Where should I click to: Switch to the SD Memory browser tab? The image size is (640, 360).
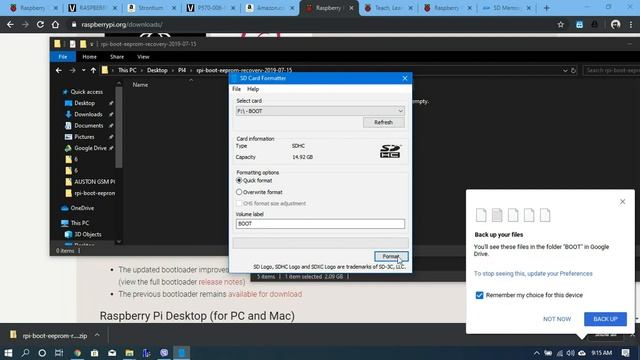(x=507, y=8)
